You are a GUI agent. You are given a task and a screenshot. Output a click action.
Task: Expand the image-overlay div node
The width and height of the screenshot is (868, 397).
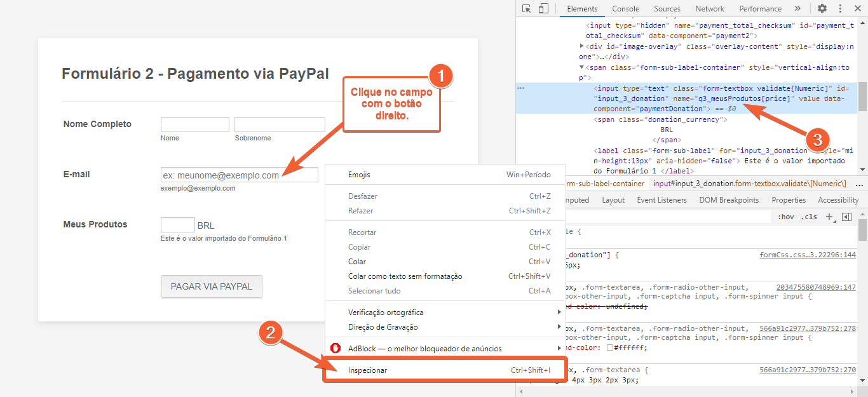pos(582,46)
